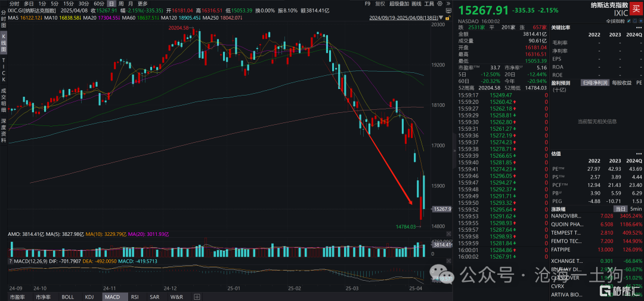The image size is (644, 301).
Task: Switch to weekly 周 period
Action: click(x=122, y=4)
